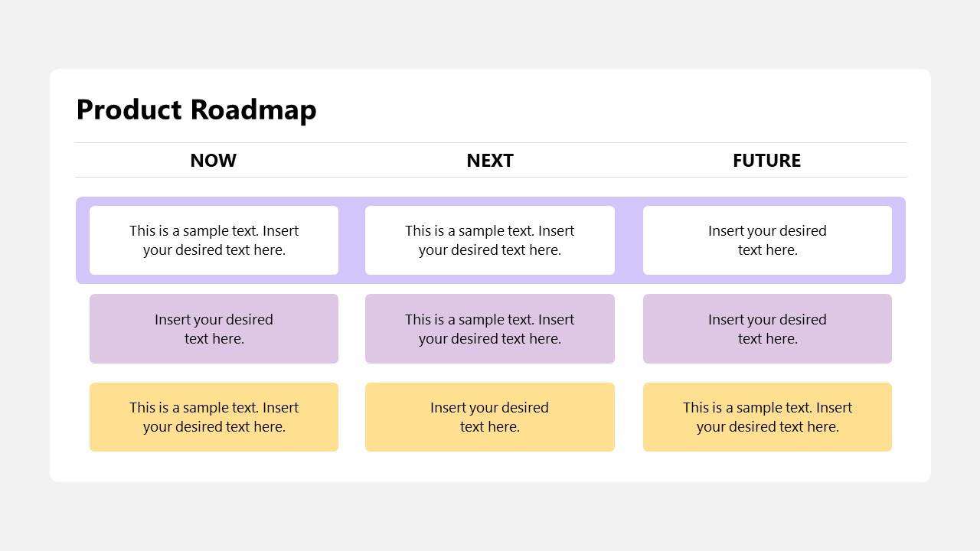The image size is (980, 551).
Task: Select the white text box under NOW
Action: [x=214, y=240]
